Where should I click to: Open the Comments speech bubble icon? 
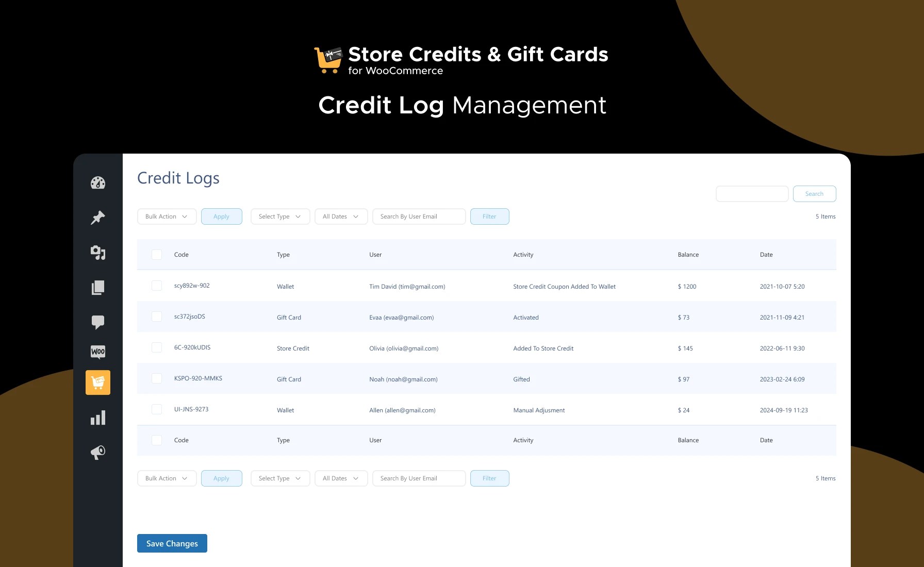click(98, 322)
